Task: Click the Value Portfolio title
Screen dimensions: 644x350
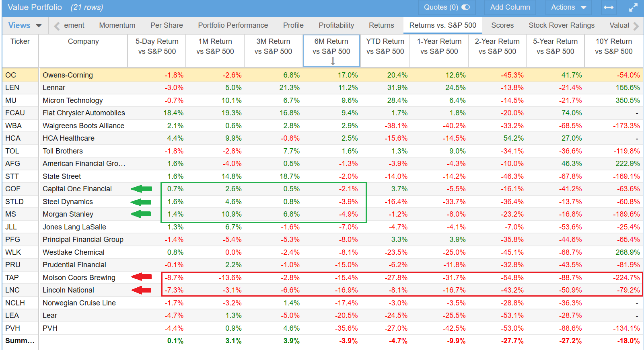Action: pyautogui.click(x=35, y=7)
